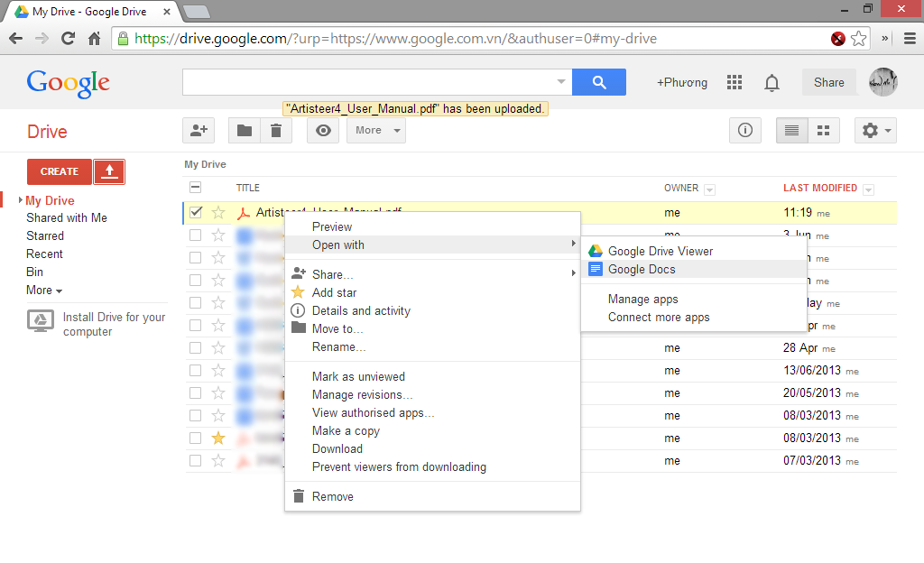Screen dimensions: 924x563
Task: Go back in browser history
Action: (x=16, y=39)
